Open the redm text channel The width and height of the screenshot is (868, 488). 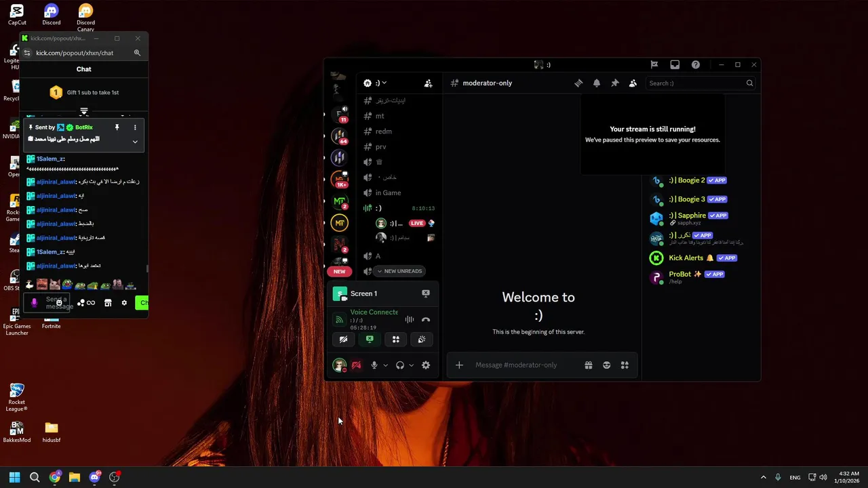click(400, 131)
